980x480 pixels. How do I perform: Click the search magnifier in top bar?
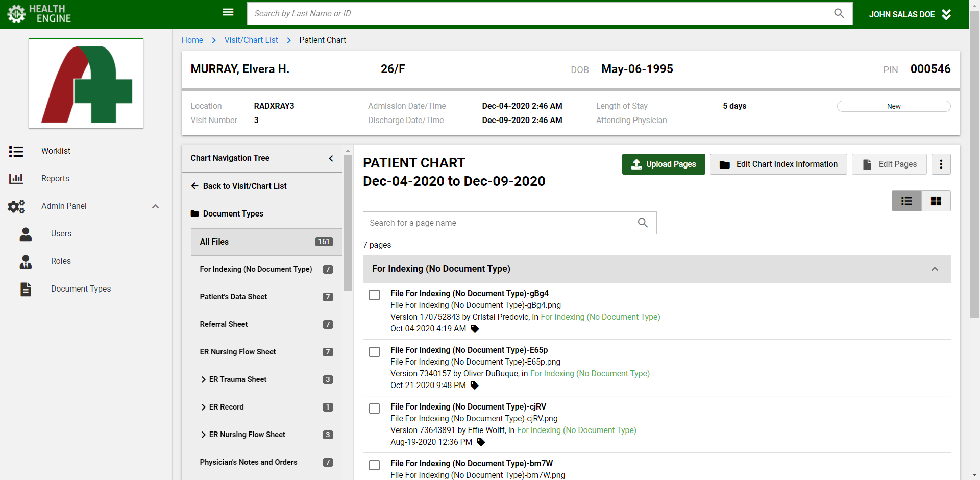tap(839, 13)
